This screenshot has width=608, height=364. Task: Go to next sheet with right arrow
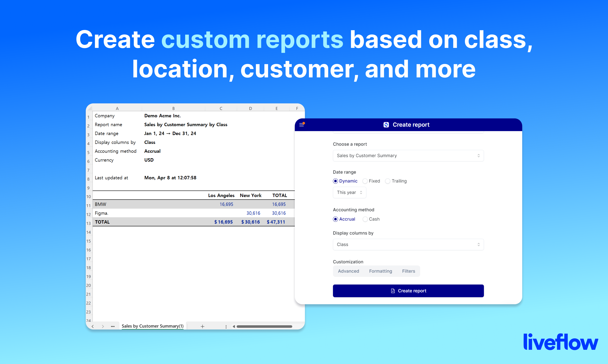tap(103, 326)
